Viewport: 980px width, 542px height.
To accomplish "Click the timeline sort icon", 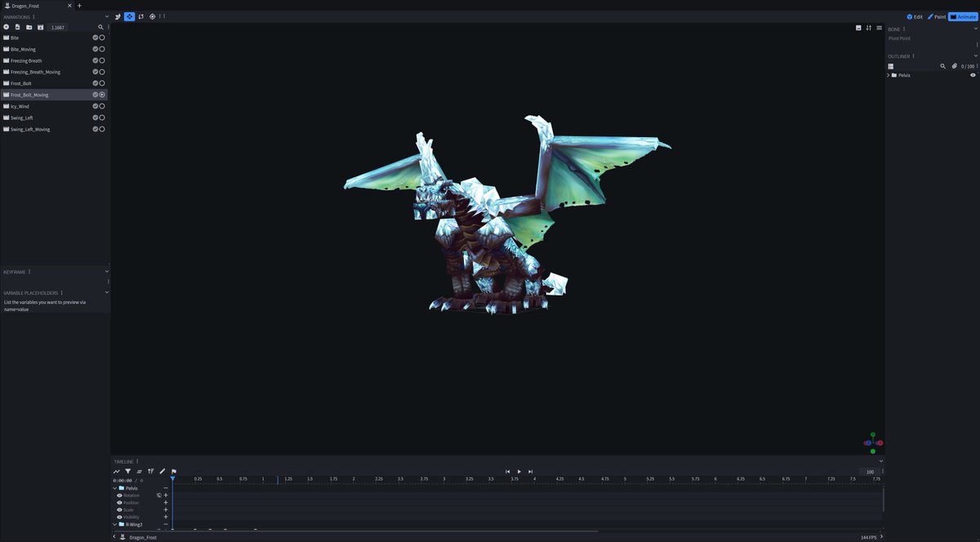I will coord(150,471).
